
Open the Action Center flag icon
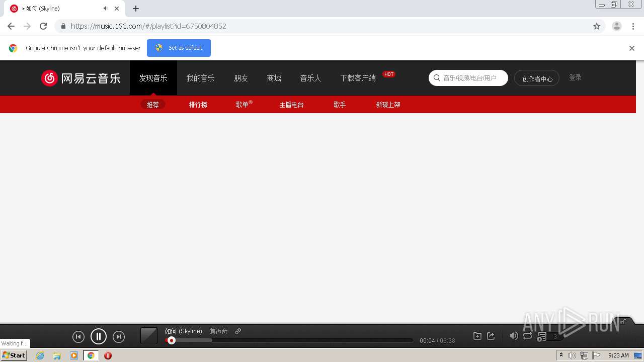click(x=597, y=355)
